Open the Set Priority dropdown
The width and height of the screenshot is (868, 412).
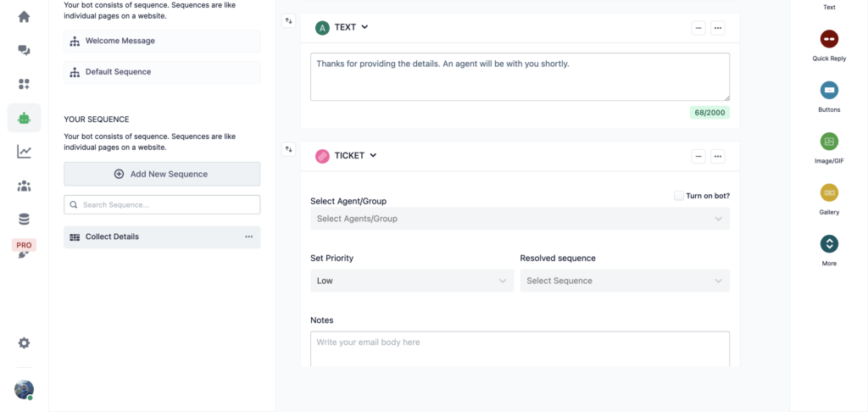[x=412, y=281]
